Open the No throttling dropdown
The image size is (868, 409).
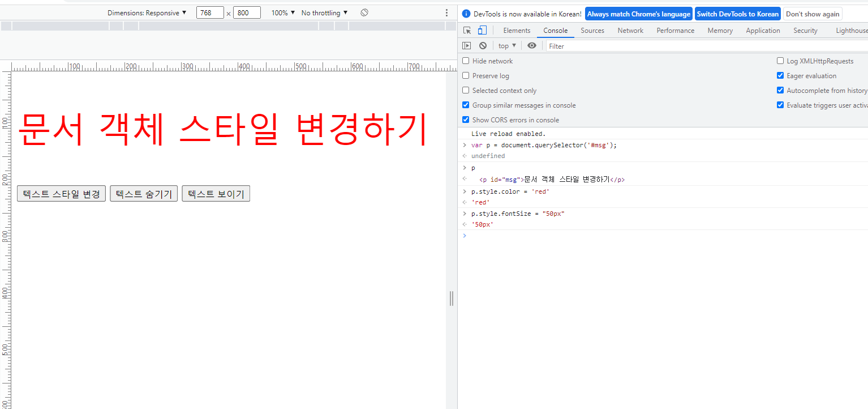point(324,12)
